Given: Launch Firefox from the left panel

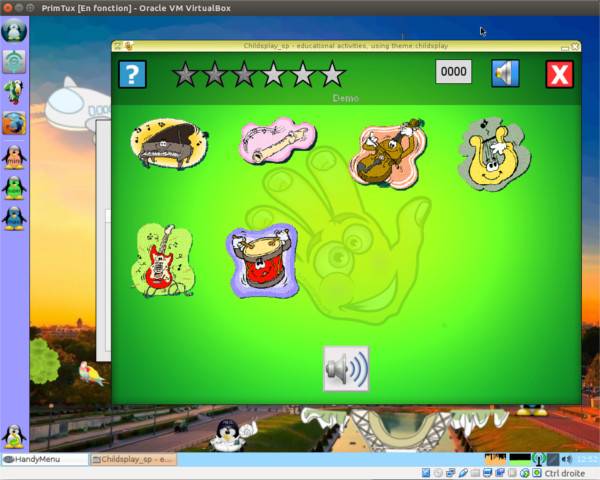Looking at the screenshot, I should (14, 123).
